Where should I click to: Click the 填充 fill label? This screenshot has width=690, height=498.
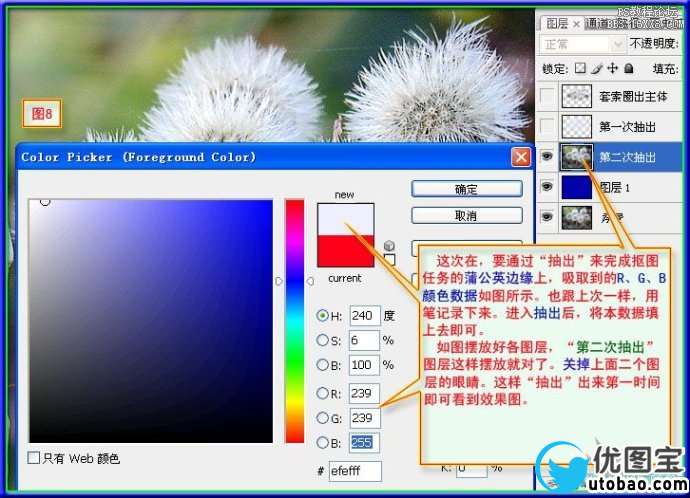[x=666, y=69]
